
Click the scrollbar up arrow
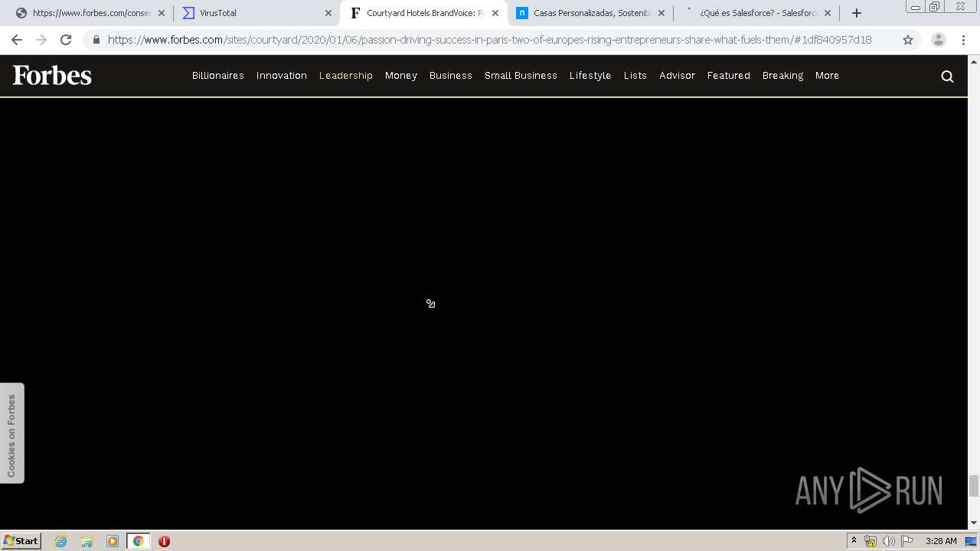click(974, 60)
